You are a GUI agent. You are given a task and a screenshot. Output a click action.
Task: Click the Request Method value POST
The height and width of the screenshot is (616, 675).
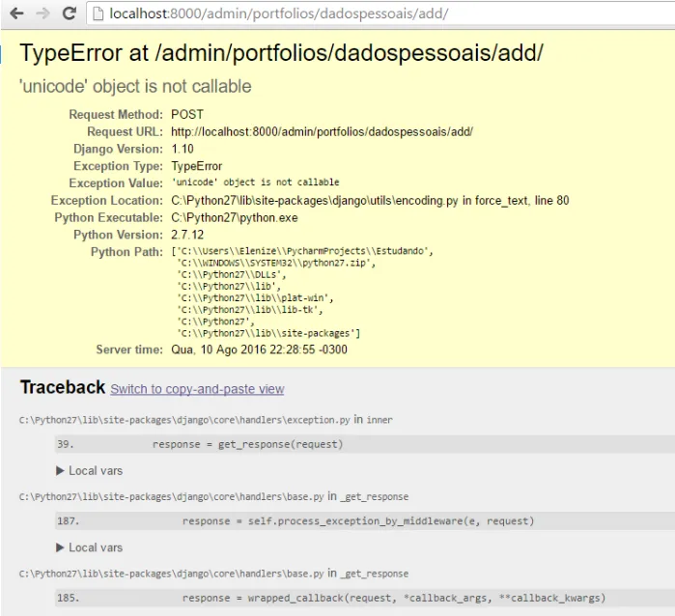point(187,115)
